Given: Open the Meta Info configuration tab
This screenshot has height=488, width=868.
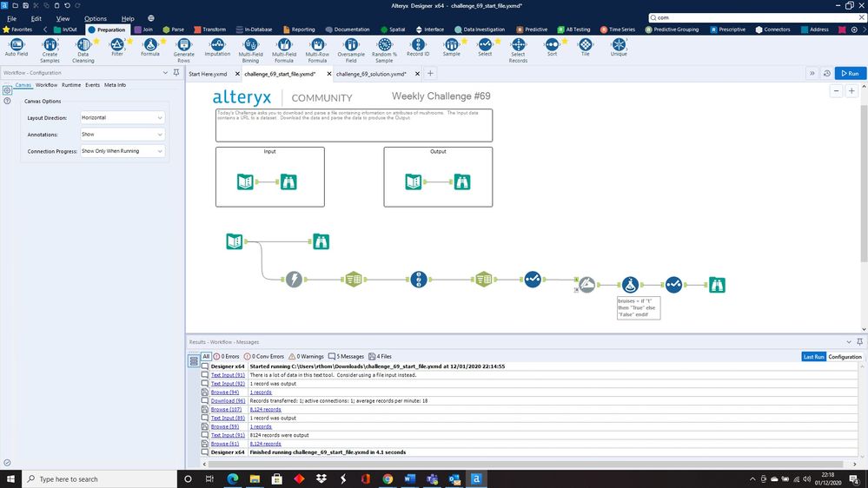Looking at the screenshot, I should (x=115, y=85).
